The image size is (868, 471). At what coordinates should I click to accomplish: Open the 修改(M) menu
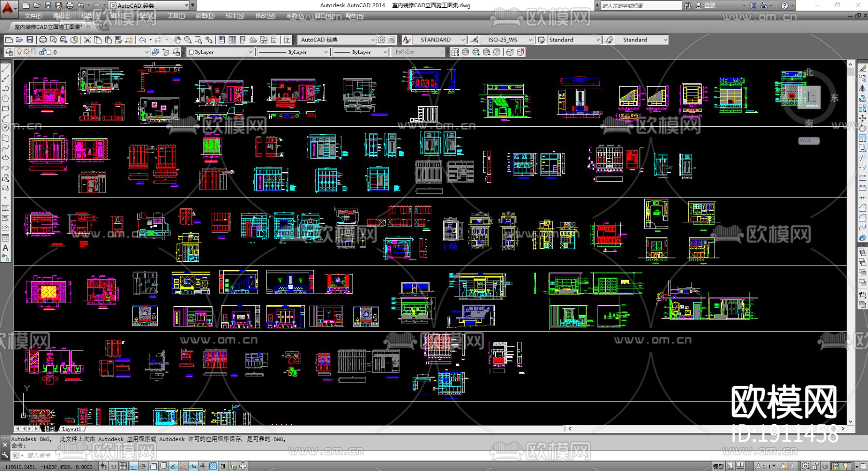(x=265, y=16)
